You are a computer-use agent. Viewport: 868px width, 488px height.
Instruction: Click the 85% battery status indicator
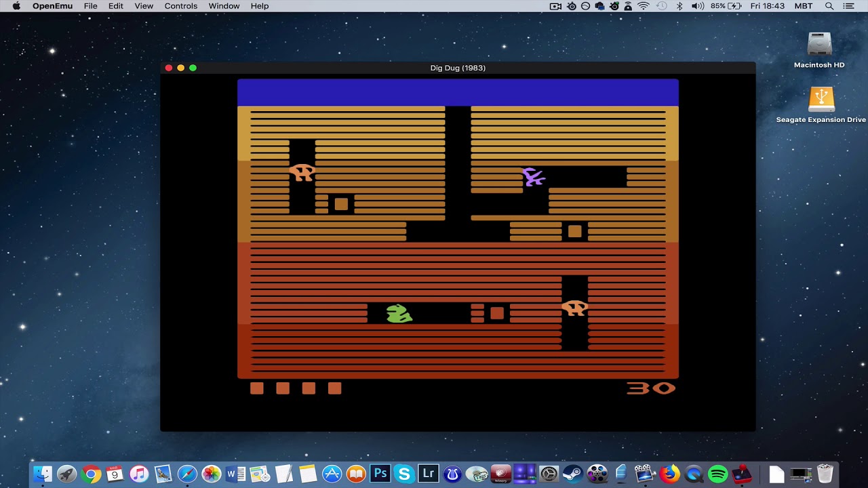726,6
